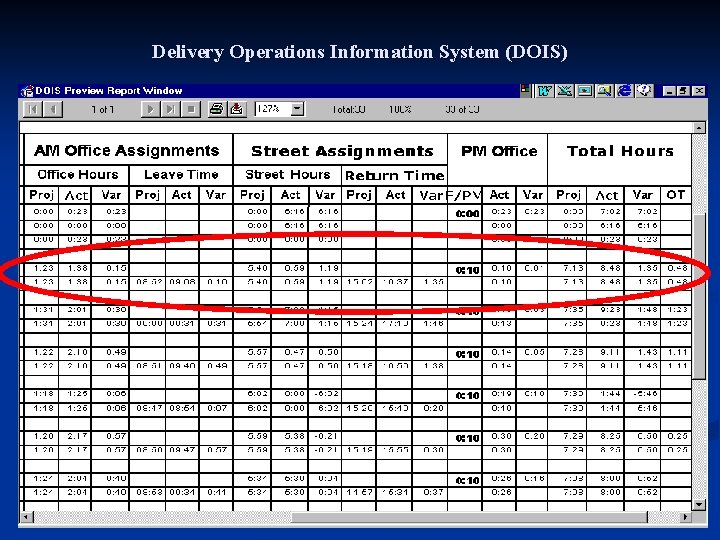The width and height of the screenshot is (720, 540).
Task: Click the Street Assignments header
Action: (x=342, y=151)
